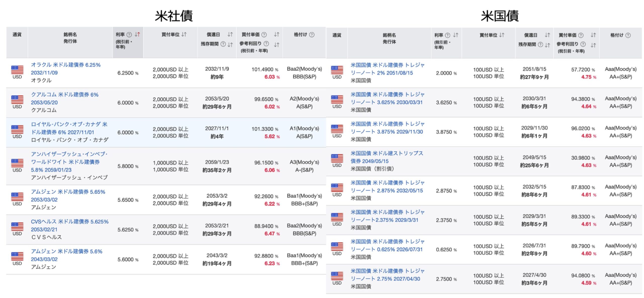Image resolution: width=644 pixels, height=298 pixels.
Task: Select 5.6000 % rate in アムジェン 2043 row
Action: pos(128,259)
